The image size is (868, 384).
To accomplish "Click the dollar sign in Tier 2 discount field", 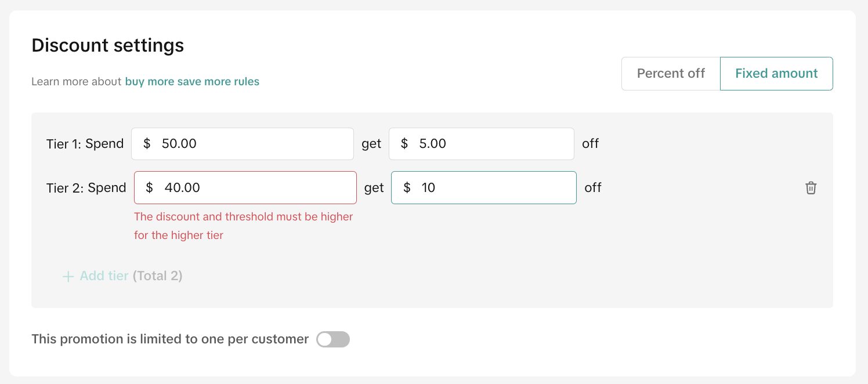I will pyautogui.click(x=407, y=188).
